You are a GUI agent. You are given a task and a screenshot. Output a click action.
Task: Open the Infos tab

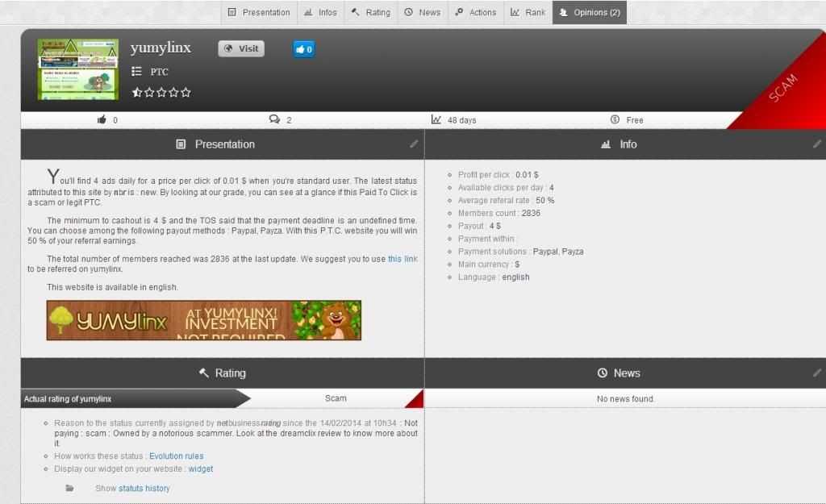tap(321, 12)
